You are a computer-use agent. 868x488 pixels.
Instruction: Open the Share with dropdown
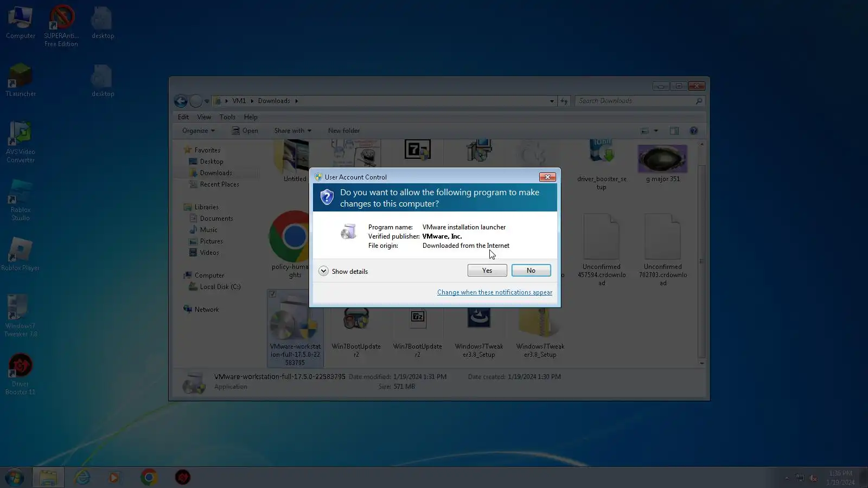(x=293, y=131)
